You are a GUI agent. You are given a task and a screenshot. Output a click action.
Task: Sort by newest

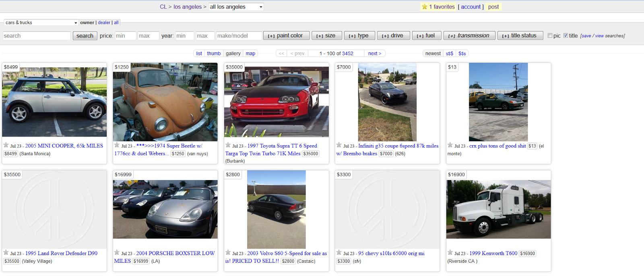[433, 53]
